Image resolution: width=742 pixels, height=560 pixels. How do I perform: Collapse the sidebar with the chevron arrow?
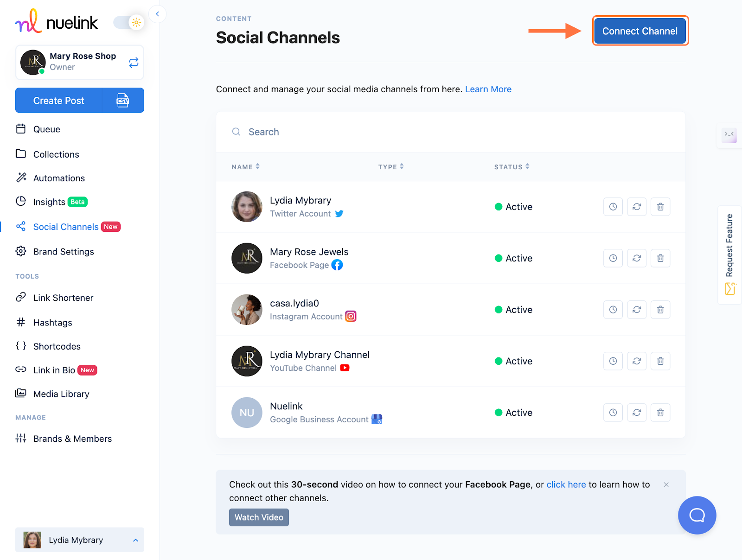158,14
